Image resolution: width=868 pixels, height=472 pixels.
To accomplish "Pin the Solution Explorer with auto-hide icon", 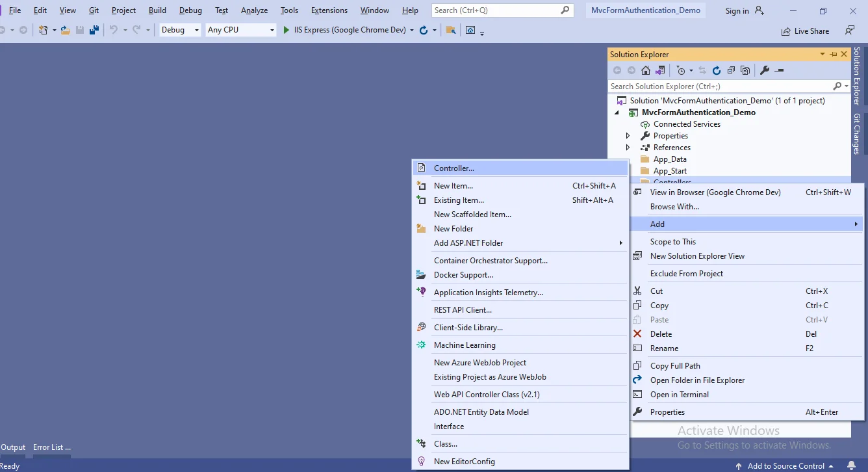I will pos(834,54).
